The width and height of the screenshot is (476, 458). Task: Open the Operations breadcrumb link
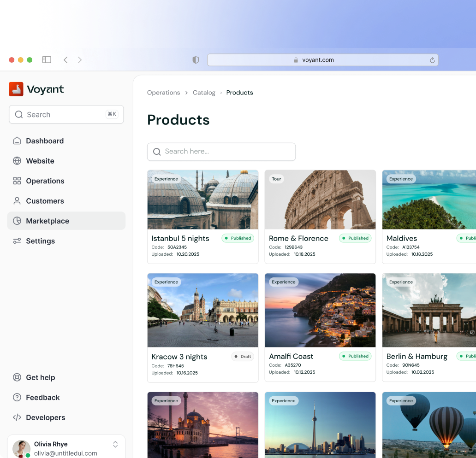[163, 93]
